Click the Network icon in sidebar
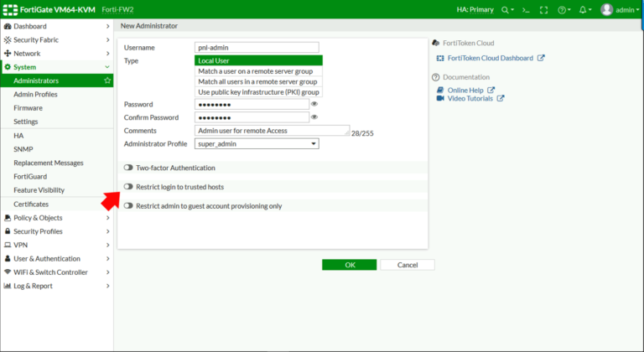The width and height of the screenshot is (644, 352). click(x=8, y=54)
